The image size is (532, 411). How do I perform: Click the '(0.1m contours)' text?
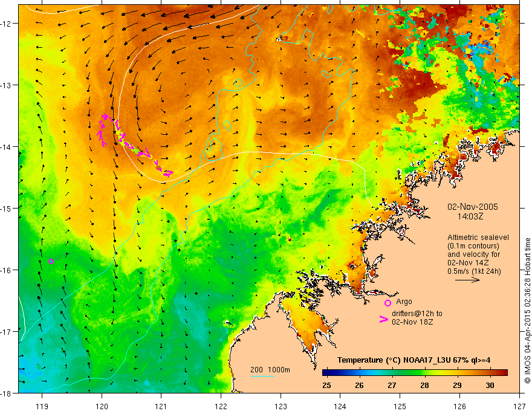tap(473, 246)
